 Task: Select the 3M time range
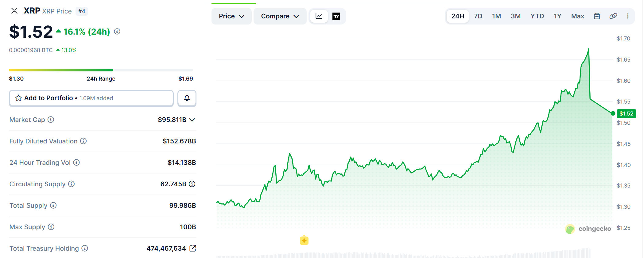click(x=516, y=16)
